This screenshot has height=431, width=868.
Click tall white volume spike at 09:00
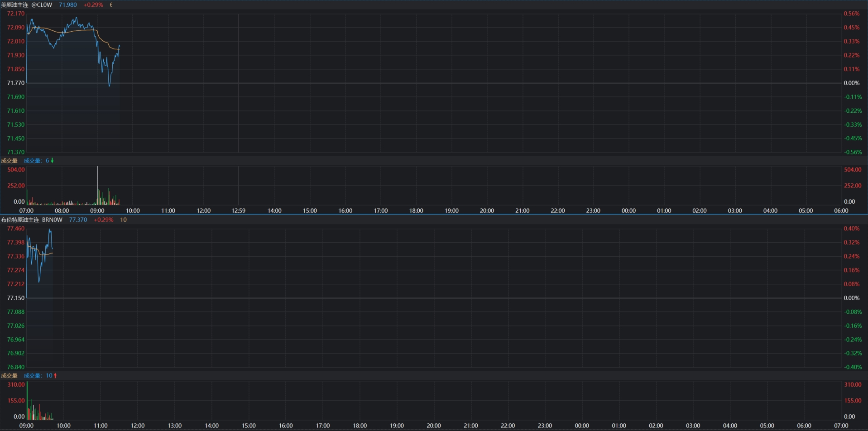click(x=97, y=186)
